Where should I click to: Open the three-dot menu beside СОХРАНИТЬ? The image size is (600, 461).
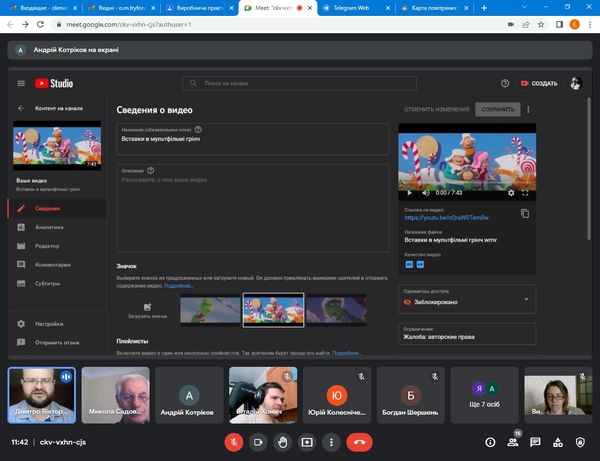click(x=528, y=109)
